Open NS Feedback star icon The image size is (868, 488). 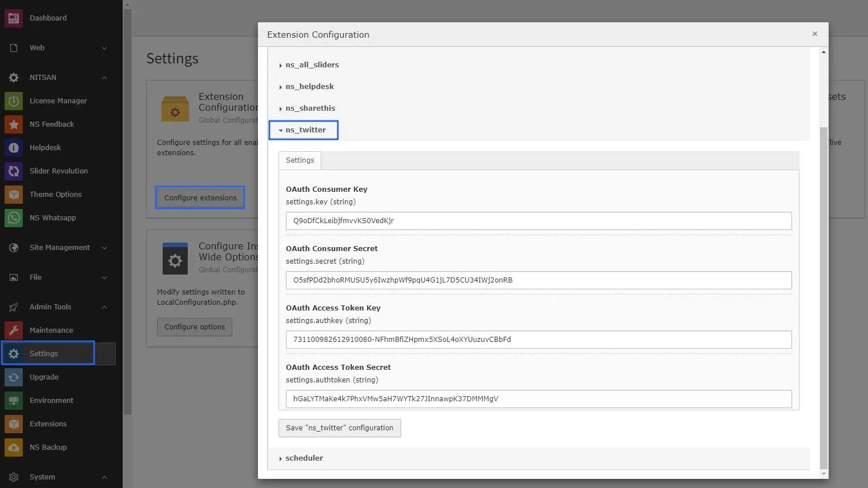tap(14, 124)
